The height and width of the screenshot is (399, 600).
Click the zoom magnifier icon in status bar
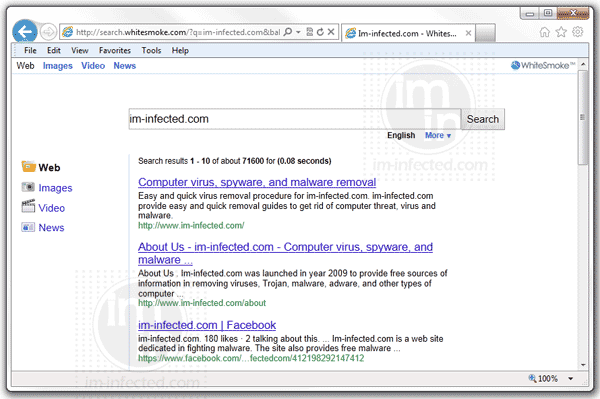click(532, 378)
